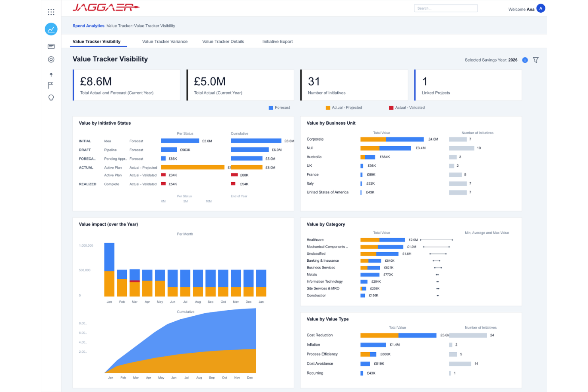Viewport: 588px width, 392px height.
Task: Open the Initiative Export tab
Action: [x=278, y=41]
